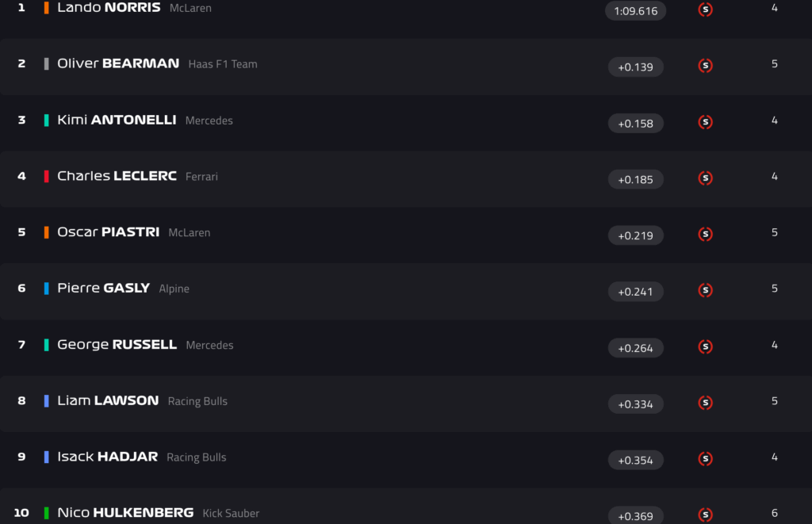Open the Haas F1 Team label
Screen dimensions: 812x524
[223, 64]
